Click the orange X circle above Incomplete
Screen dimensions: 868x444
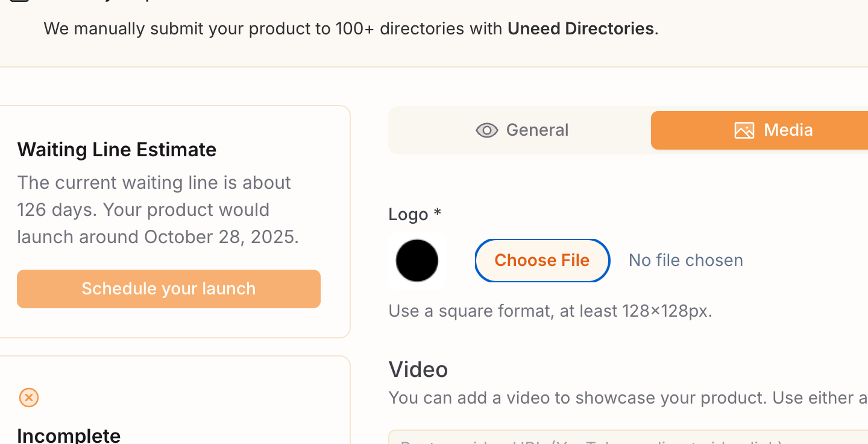(x=29, y=398)
